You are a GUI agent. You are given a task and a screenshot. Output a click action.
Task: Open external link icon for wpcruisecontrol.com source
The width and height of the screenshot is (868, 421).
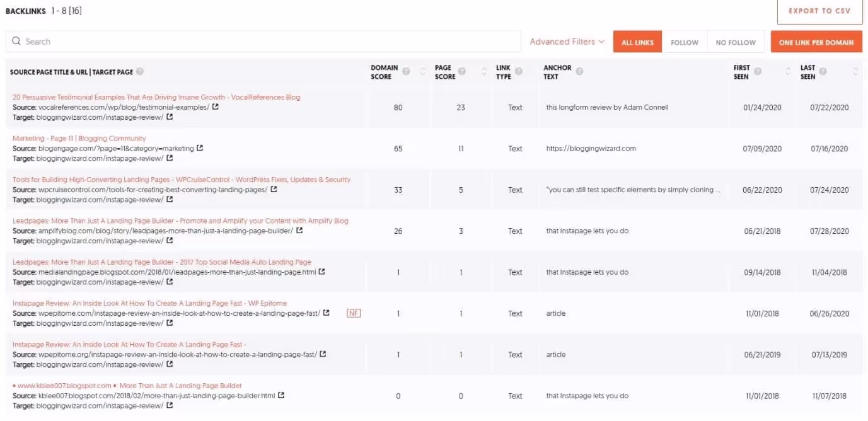274,189
